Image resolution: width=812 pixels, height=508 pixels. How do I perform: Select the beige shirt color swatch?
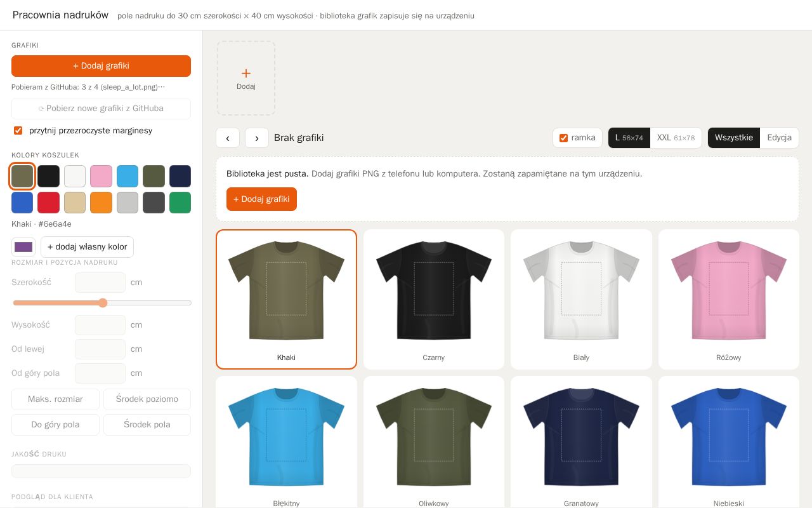point(75,203)
